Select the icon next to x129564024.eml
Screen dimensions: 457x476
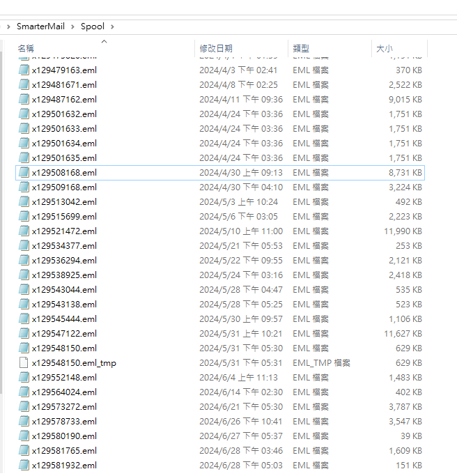[x=24, y=392]
